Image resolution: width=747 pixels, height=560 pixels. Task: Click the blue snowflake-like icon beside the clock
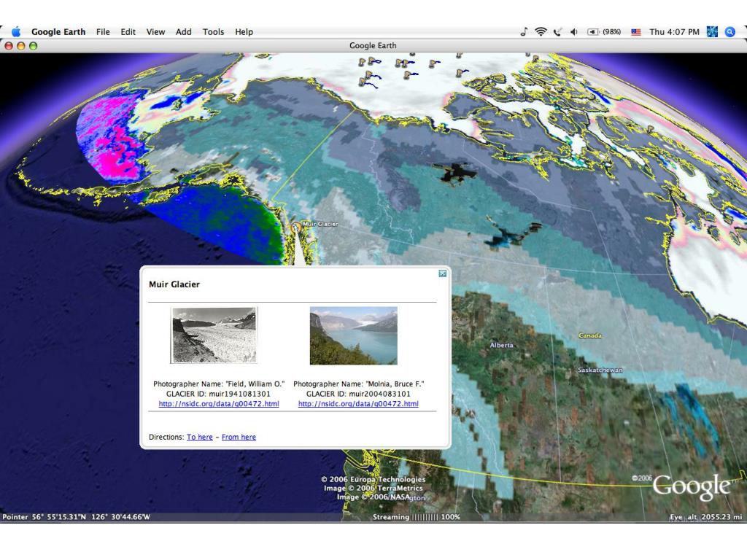(712, 32)
